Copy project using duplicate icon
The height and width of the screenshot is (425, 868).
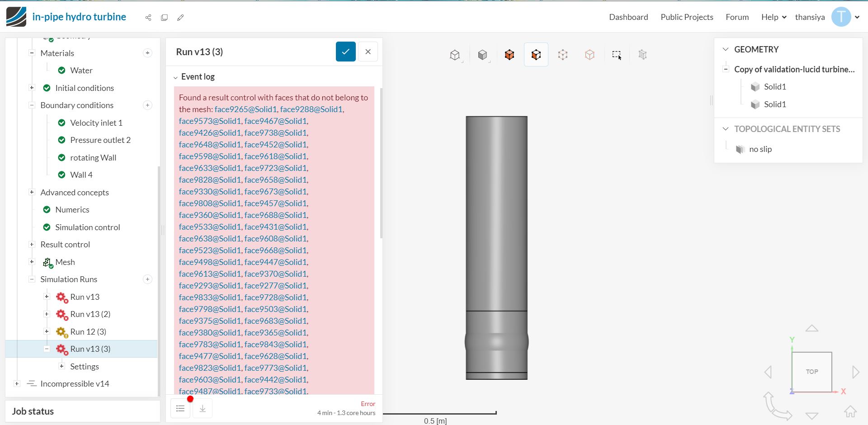[x=164, y=18]
